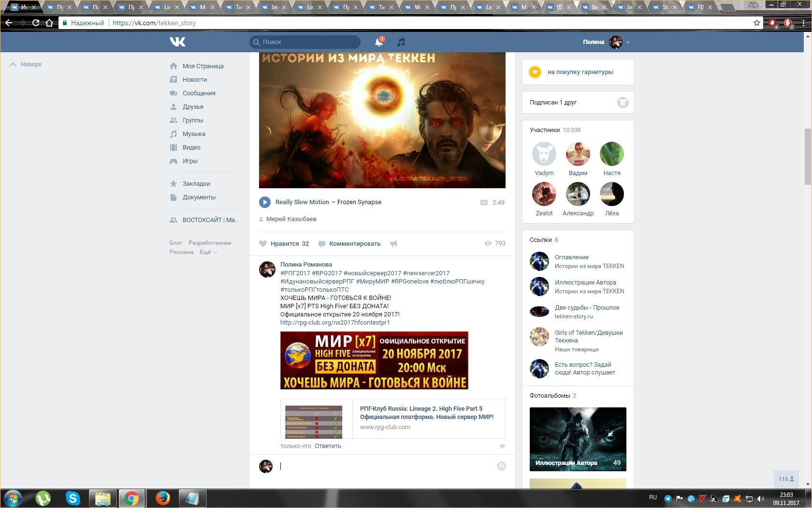Image resolution: width=812 pixels, height=508 pixels.
Task: Click Наверх to scroll up
Action: click(26, 64)
